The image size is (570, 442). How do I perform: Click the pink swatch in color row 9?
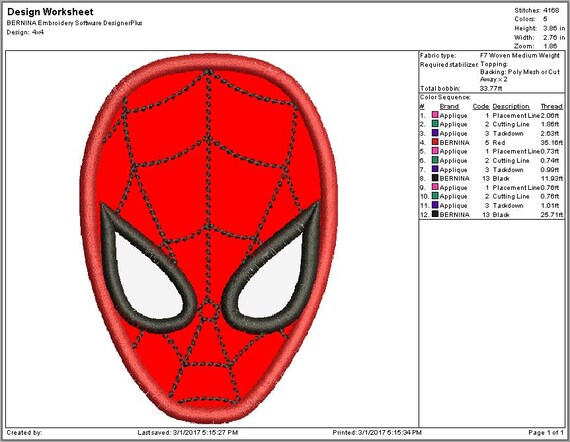coord(435,187)
